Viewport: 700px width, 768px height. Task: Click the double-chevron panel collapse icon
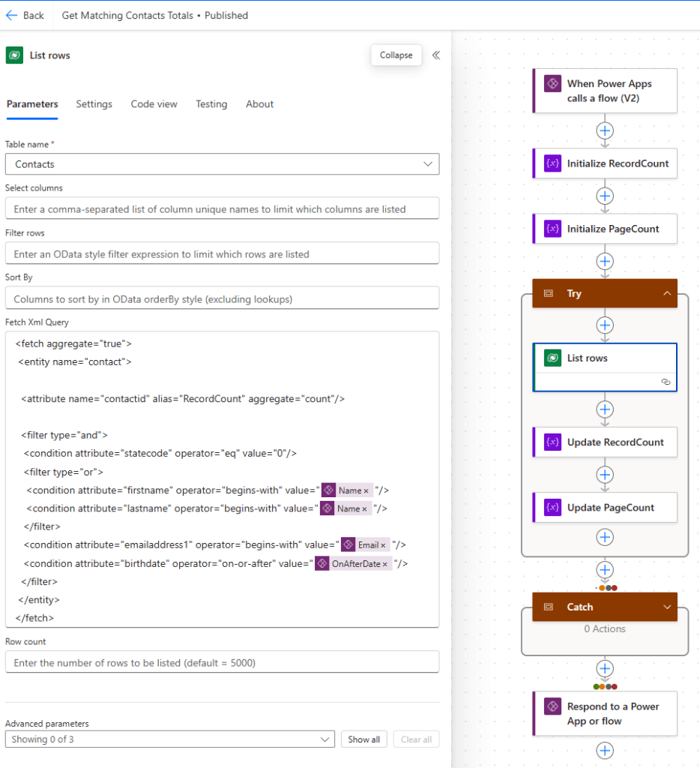(436, 55)
